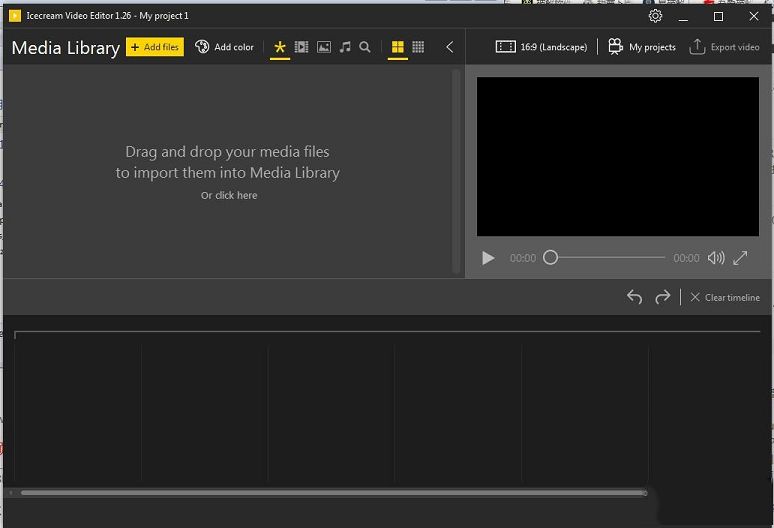This screenshot has height=528, width=774.
Task: Collapse the Media Library panel
Action: coord(449,47)
